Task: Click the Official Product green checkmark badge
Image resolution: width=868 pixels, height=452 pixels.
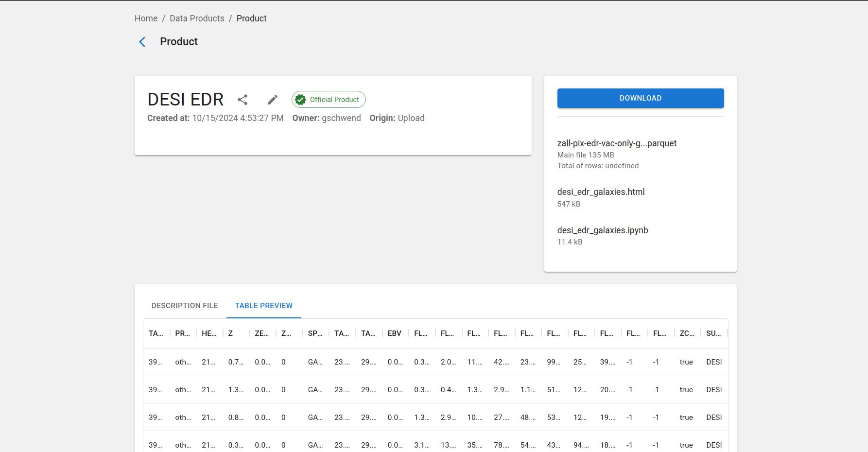Action: [329, 100]
